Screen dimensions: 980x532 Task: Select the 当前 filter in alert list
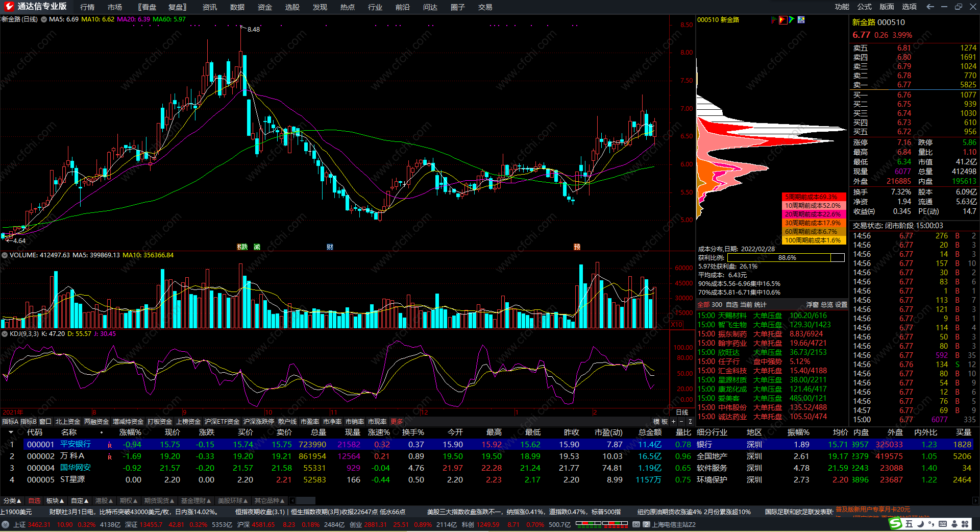pos(746,305)
